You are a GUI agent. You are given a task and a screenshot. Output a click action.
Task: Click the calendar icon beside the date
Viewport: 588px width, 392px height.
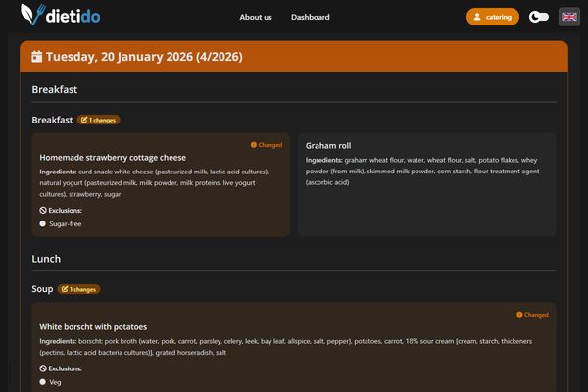pyautogui.click(x=37, y=57)
